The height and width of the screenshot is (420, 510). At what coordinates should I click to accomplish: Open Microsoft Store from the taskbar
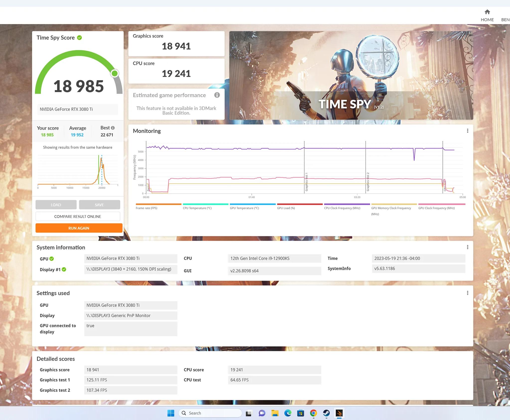tap(301, 413)
